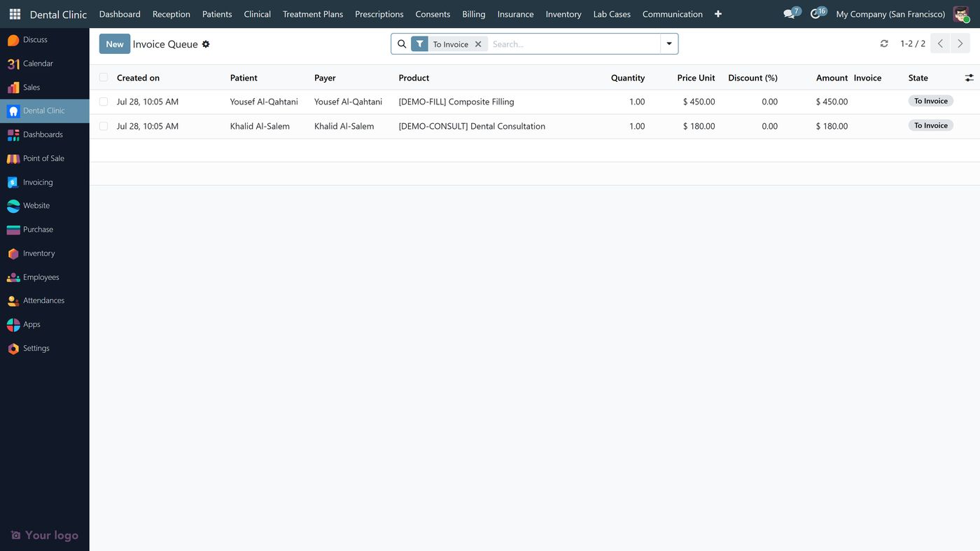980x551 pixels.
Task: Go to next page arrow
Action: click(x=960, y=43)
